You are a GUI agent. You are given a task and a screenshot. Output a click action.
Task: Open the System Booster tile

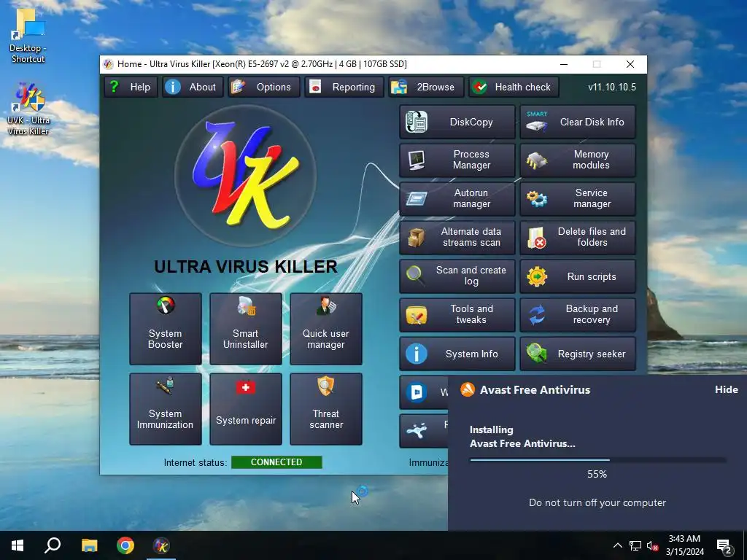click(166, 329)
